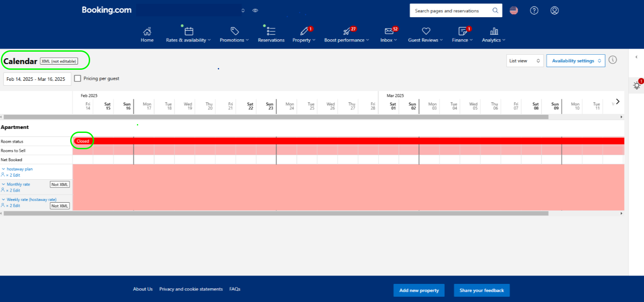Viewport: 644px width, 302px height.
Task: Click the Not XML tag on Monthly rate
Action: pos(60,185)
